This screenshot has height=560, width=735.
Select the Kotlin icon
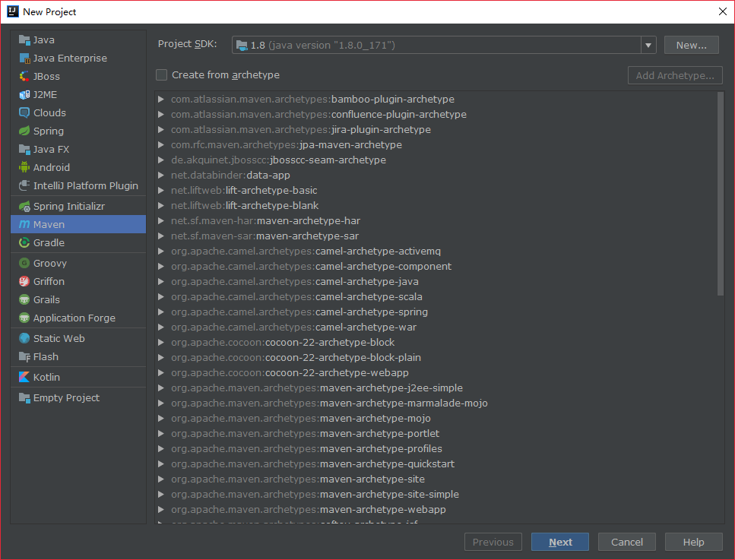[24, 377]
